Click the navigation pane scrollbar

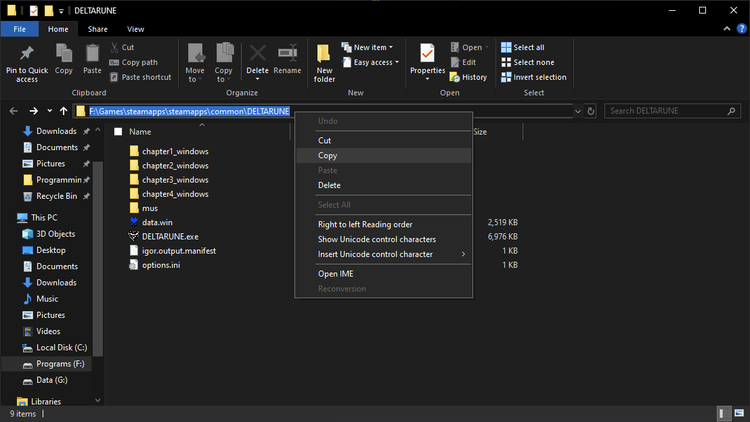(98, 259)
